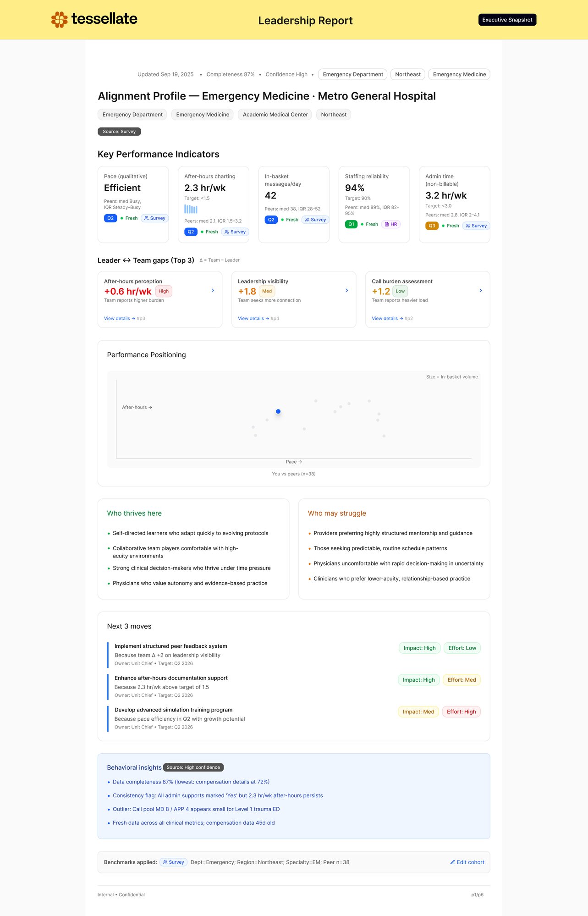Select the blue highlighted dot in scatter plot
588x916 pixels.
coord(278,412)
